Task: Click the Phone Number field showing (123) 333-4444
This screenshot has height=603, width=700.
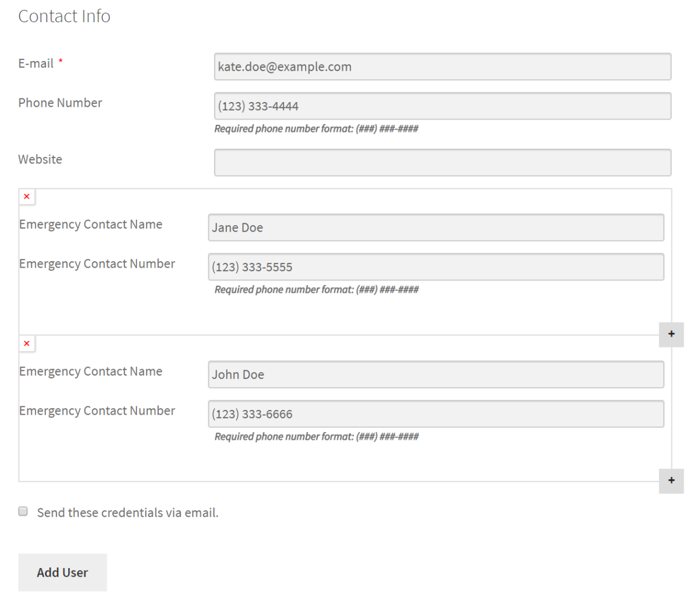Action: click(x=442, y=106)
